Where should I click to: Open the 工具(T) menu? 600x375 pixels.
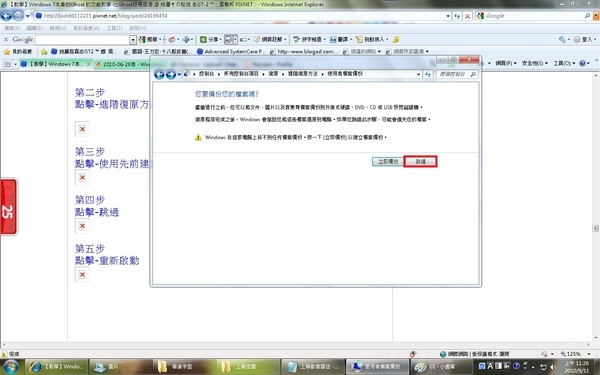pyautogui.click(x=114, y=28)
